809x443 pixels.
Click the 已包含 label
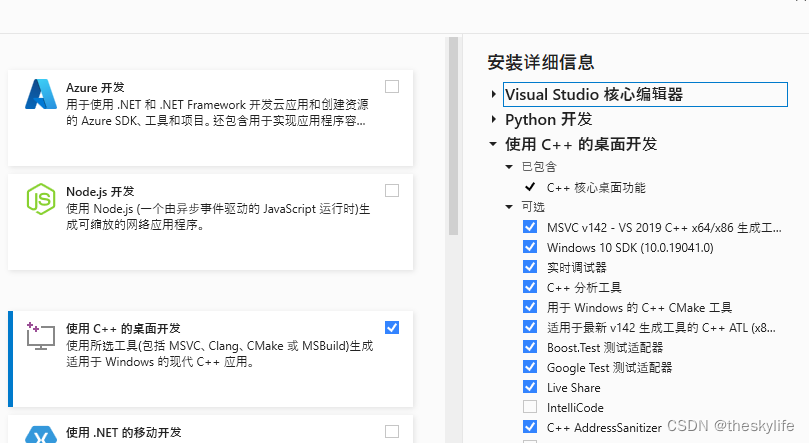point(539,167)
